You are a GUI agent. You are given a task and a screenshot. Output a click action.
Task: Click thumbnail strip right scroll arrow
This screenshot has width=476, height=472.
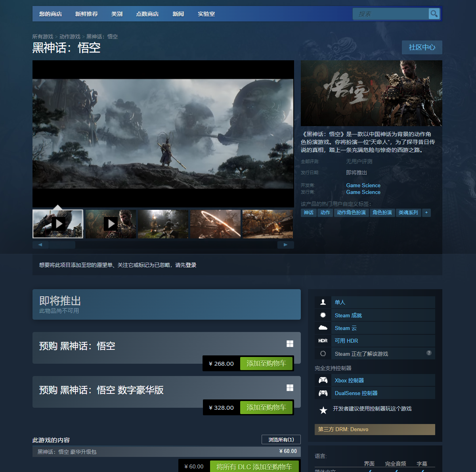285,245
